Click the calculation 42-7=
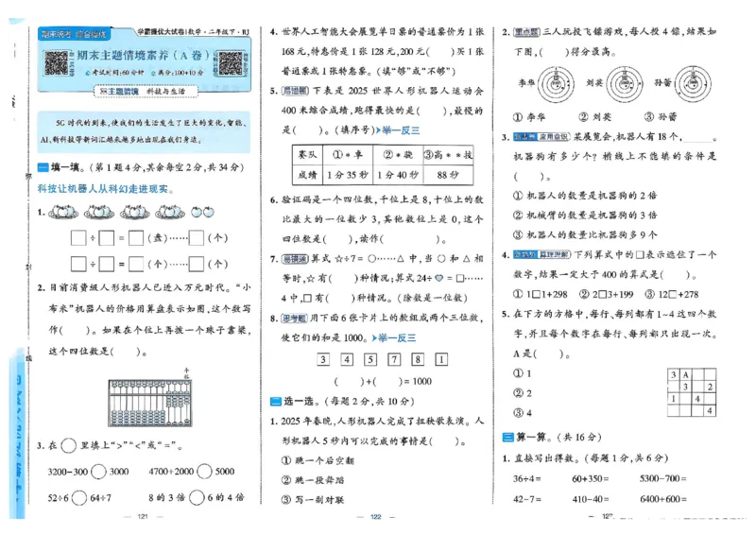The image size is (756, 535). tap(526, 499)
